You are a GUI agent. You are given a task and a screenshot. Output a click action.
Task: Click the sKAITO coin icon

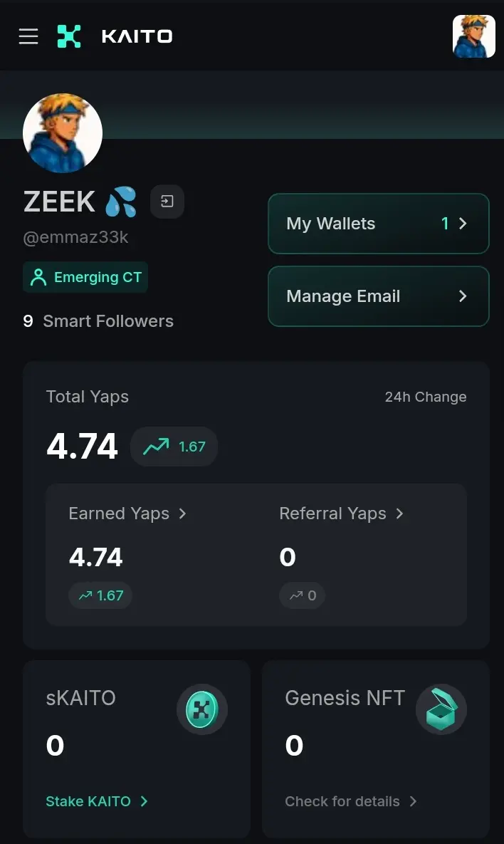(202, 709)
